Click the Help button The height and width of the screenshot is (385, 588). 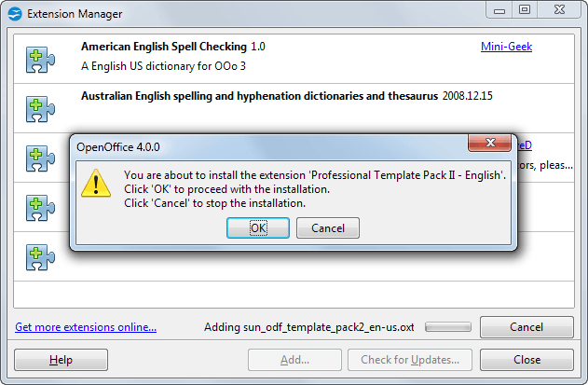point(61,360)
